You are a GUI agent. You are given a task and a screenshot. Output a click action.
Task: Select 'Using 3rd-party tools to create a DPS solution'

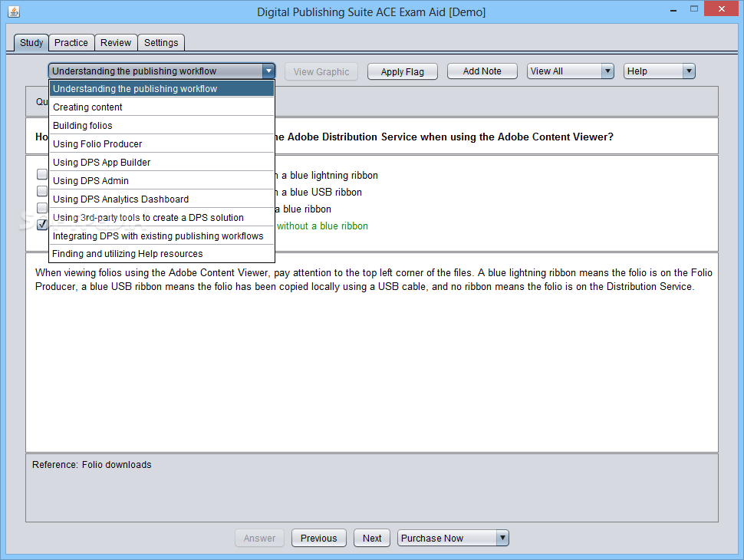pyautogui.click(x=162, y=217)
